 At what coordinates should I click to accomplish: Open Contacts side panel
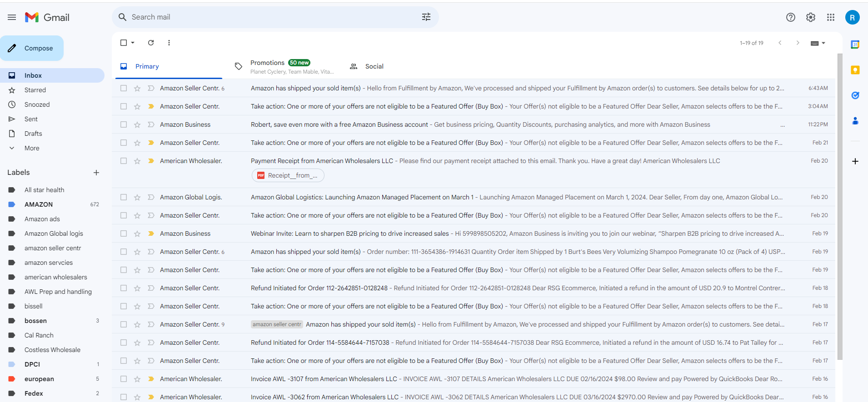[x=855, y=121]
